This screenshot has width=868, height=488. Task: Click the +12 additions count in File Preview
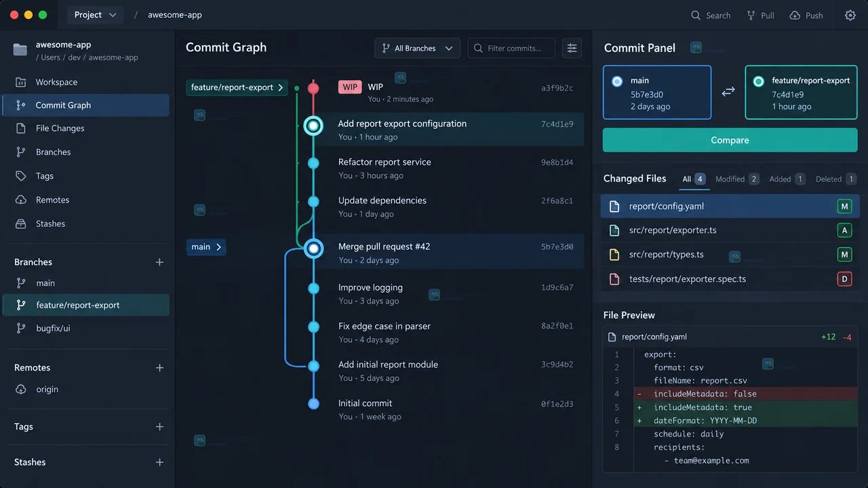[x=828, y=337]
